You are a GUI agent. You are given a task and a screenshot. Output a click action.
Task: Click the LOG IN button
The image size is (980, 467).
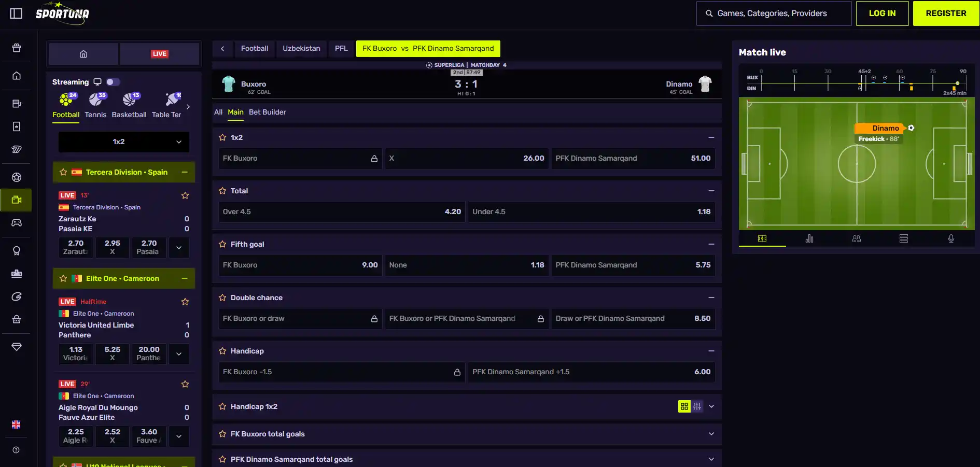(x=883, y=13)
